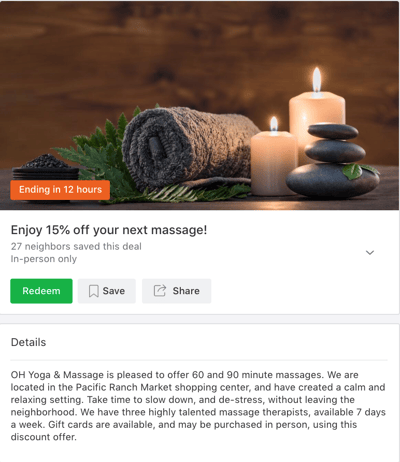400x462 pixels.
Task: Click the shorter lit candle in photo
Action: [x=273, y=158]
